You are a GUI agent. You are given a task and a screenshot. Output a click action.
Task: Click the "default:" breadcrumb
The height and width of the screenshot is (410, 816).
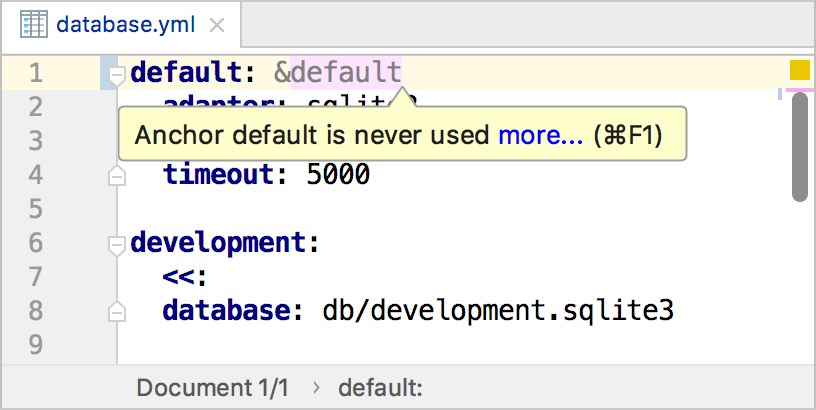click(x=380, y=388)
